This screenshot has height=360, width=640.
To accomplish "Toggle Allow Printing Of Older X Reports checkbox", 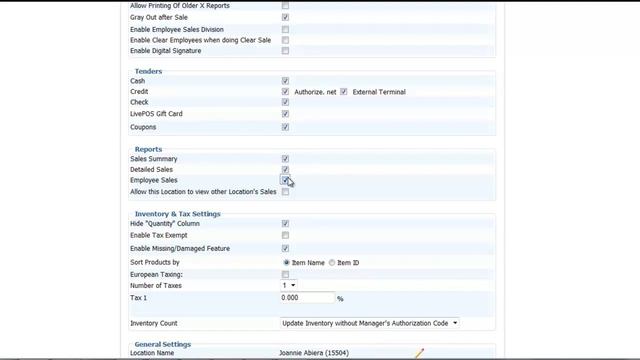I will (x=285, y=6).
